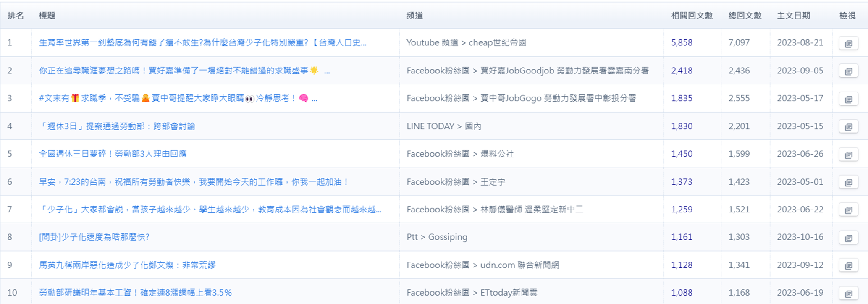The height and width of the screenshot is (304, 868).
Task: Open [問卦]少子化速度為啥那麼快? thread
Action: click(94, 237)
